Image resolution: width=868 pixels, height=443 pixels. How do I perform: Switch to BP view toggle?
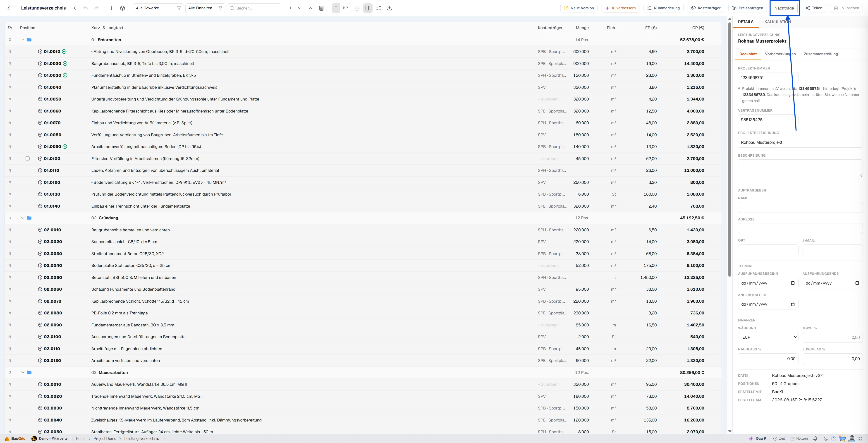[x=345, y=8]
